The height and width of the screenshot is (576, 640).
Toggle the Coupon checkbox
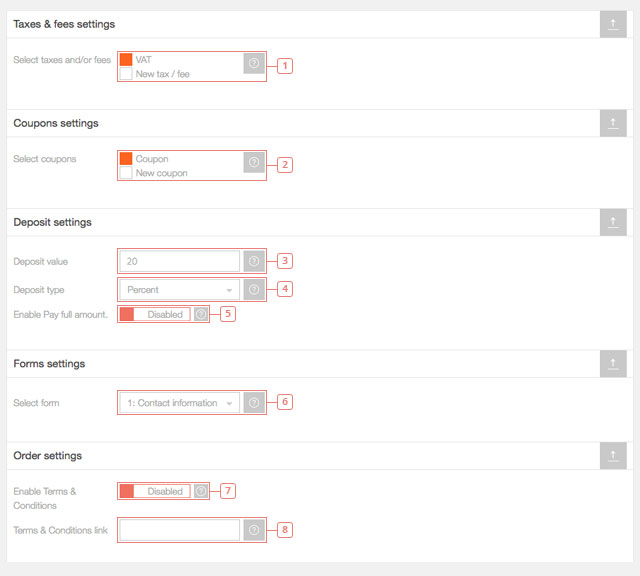126,159
